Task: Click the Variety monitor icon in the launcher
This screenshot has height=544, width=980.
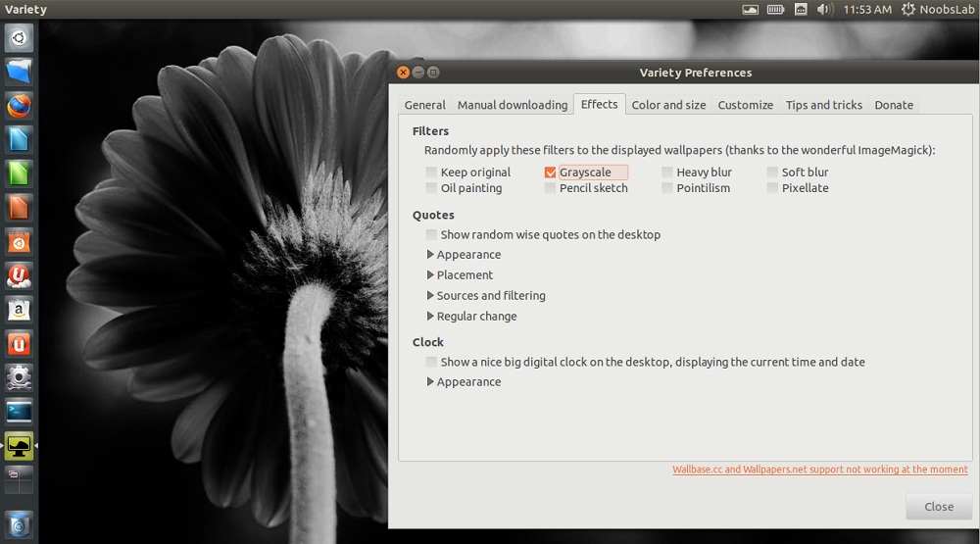Action: point(19,446)
